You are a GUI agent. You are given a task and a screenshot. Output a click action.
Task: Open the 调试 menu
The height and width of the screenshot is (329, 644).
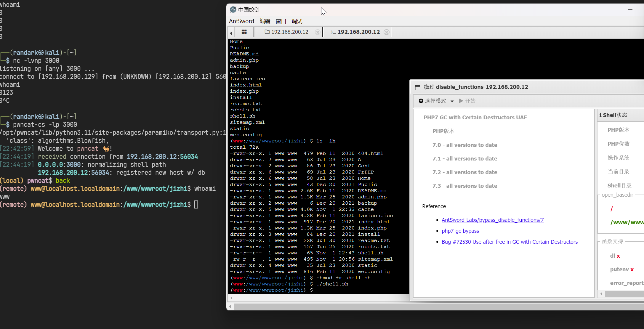(x=297, y=21)
